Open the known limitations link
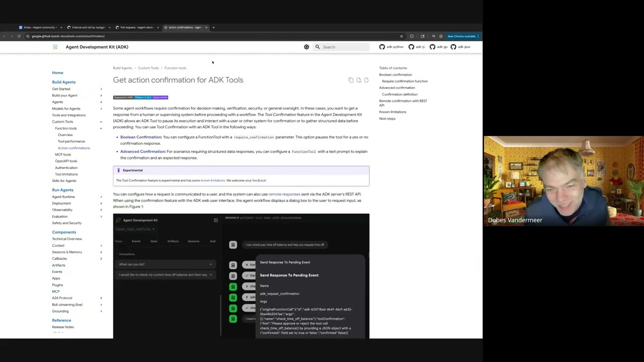The image size is (644, 362). [x=213, y=180]
